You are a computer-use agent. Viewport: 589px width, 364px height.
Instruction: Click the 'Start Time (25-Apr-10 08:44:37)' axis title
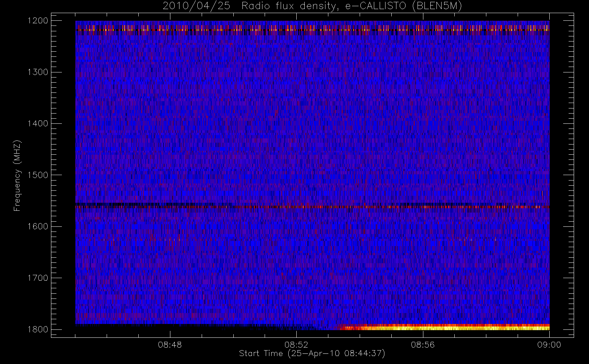[312, 353]
